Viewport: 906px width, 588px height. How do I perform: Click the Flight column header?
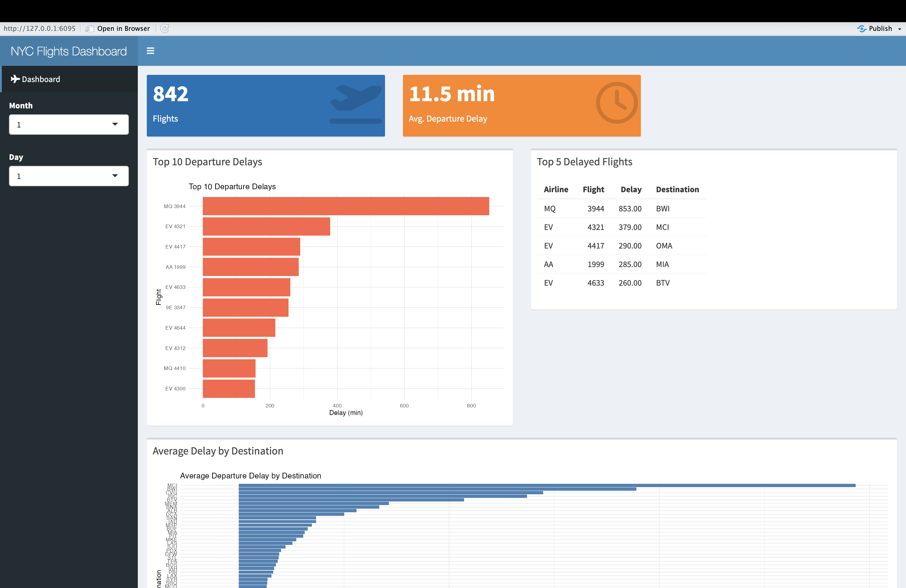593,190
